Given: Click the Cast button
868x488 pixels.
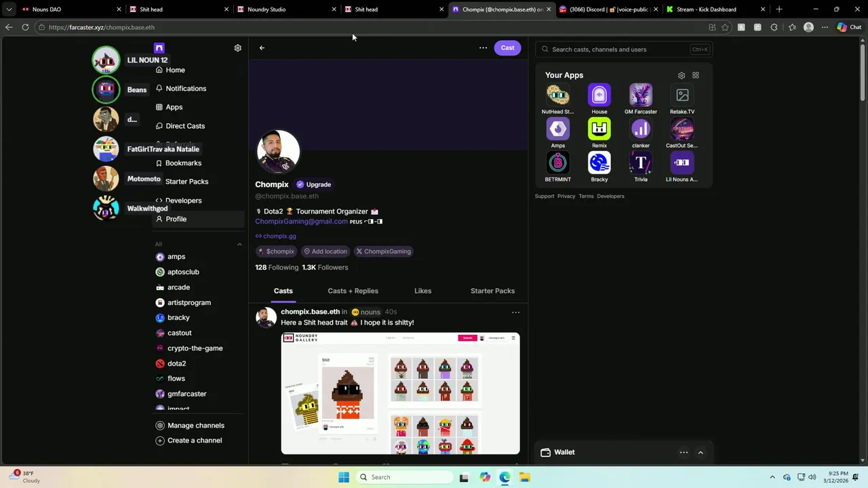Looking at the screenshot, I should coord(507,48).
